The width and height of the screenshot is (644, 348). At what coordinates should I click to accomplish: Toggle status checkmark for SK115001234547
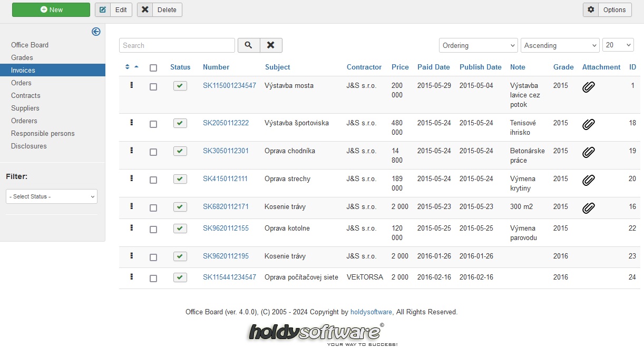(x=180, y=86)
